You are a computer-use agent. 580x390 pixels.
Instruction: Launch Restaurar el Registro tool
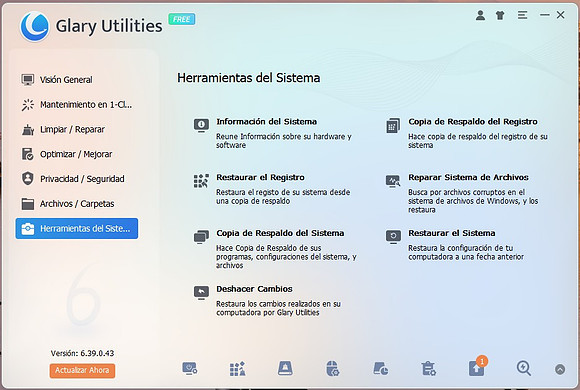click(x=260, y=177)
